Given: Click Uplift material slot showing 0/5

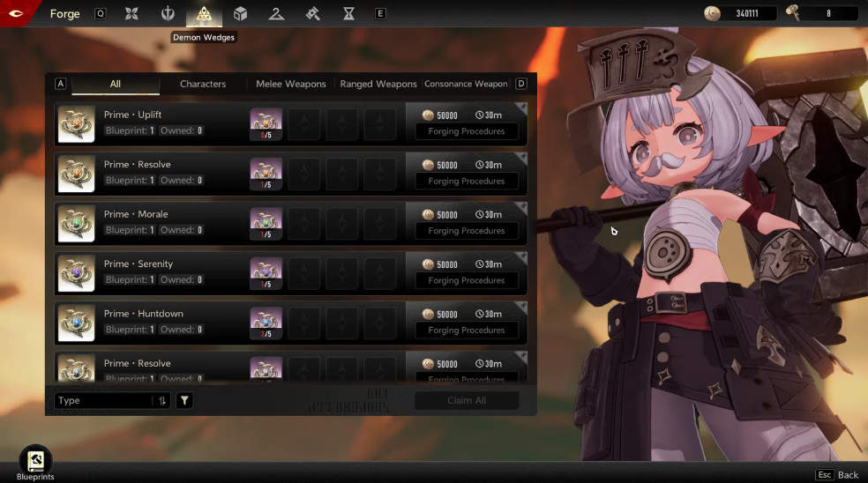Looking at the screenshot, I should tap(266, 124).
